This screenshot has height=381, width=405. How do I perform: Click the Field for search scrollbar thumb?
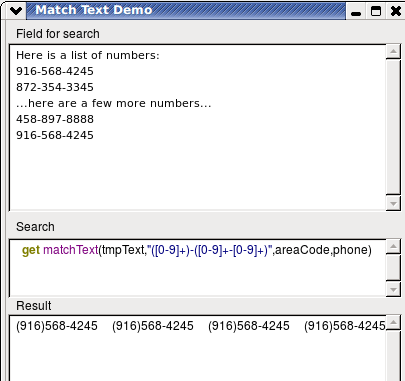click(393, 127)
